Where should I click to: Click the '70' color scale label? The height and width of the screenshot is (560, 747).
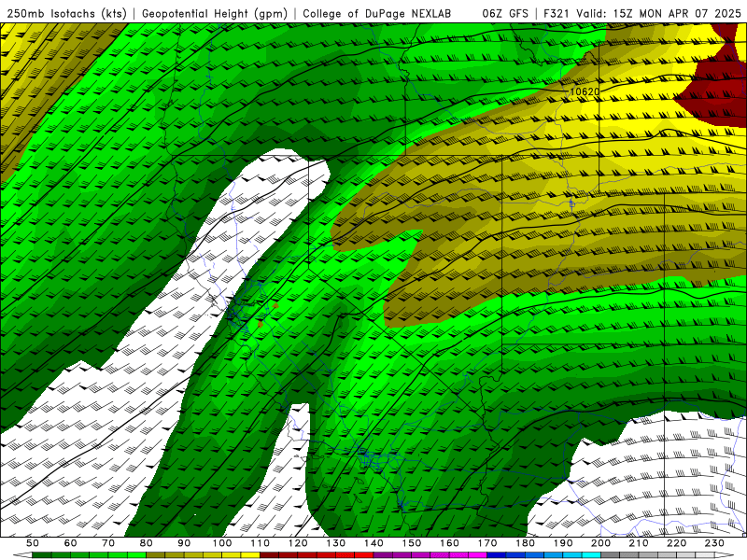tap(108, 543)
